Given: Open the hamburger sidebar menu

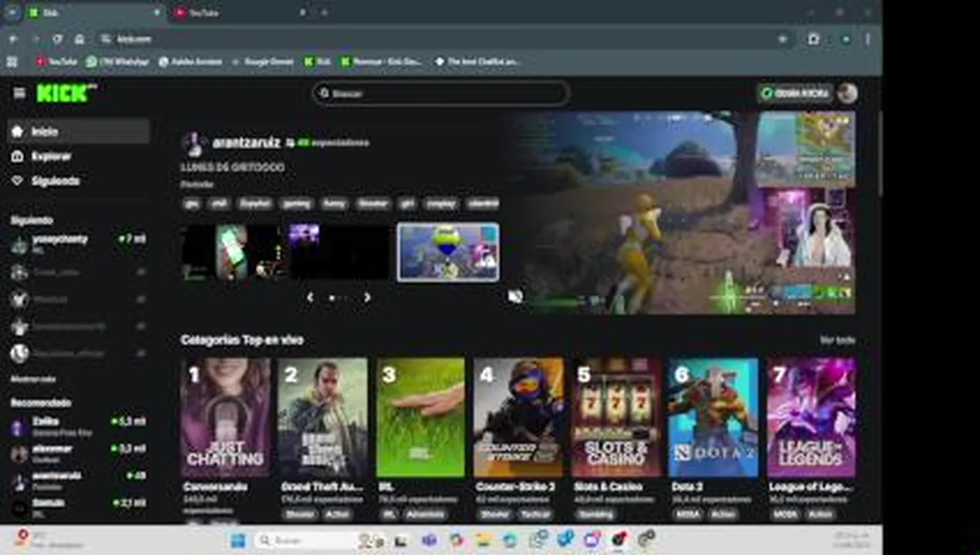Looking at the screenshot, I should pos(19,93).
